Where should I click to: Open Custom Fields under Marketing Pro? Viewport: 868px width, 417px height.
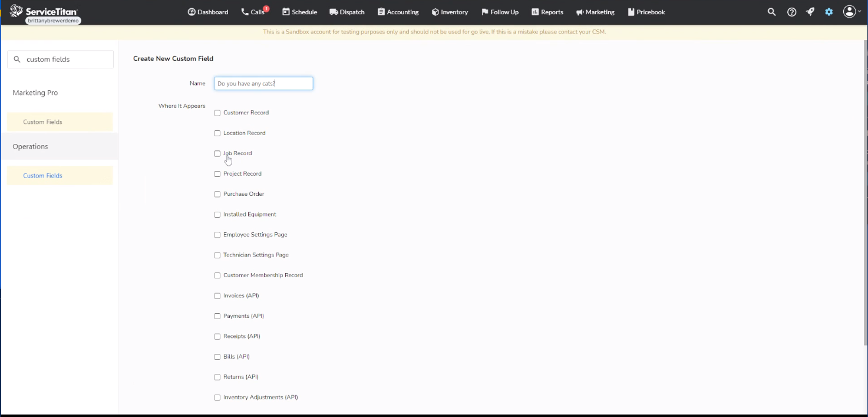60,122
